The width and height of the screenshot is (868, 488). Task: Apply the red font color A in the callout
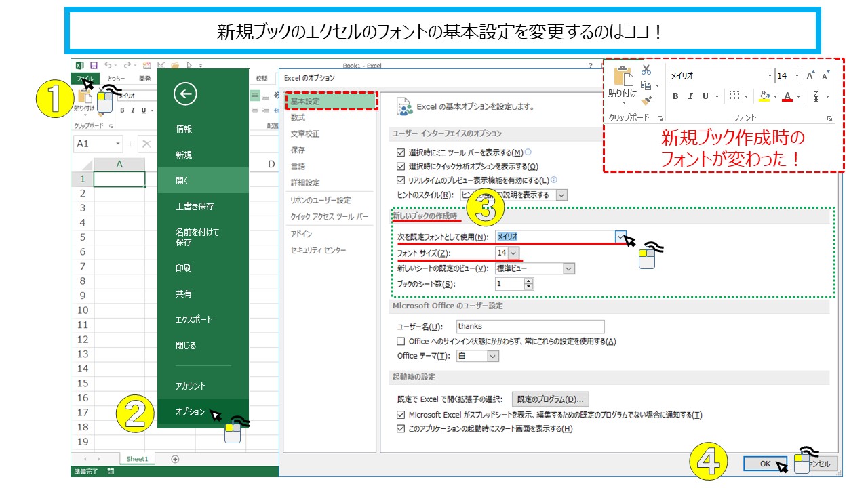787,96
